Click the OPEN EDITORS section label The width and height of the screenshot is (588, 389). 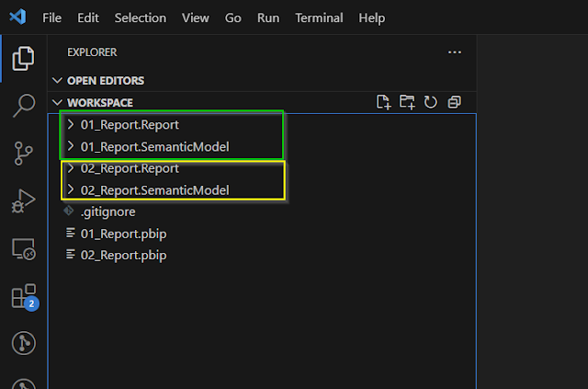coord(106,80)
